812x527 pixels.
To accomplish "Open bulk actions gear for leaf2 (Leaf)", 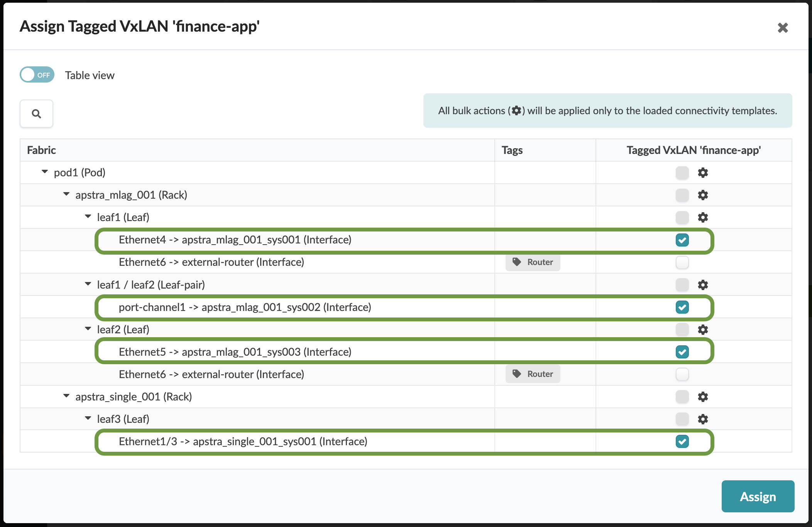I will pos(703,329).
